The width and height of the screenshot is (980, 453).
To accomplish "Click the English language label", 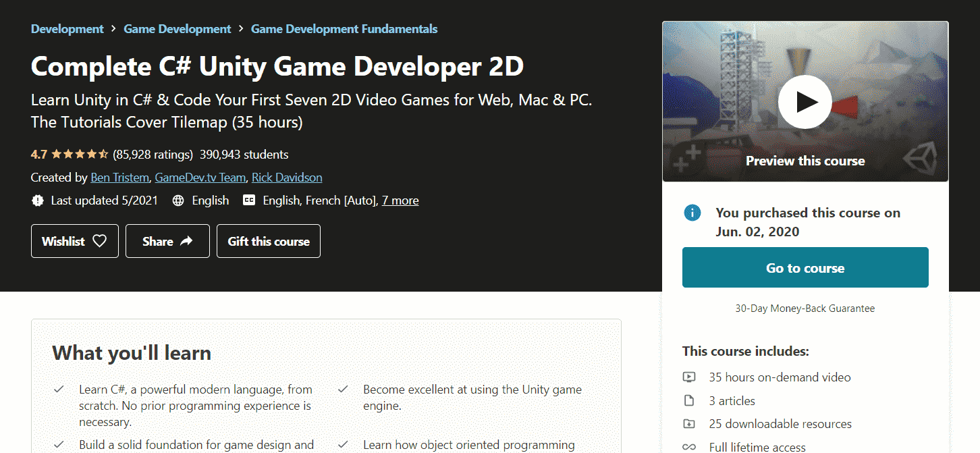I will (210, 201).
